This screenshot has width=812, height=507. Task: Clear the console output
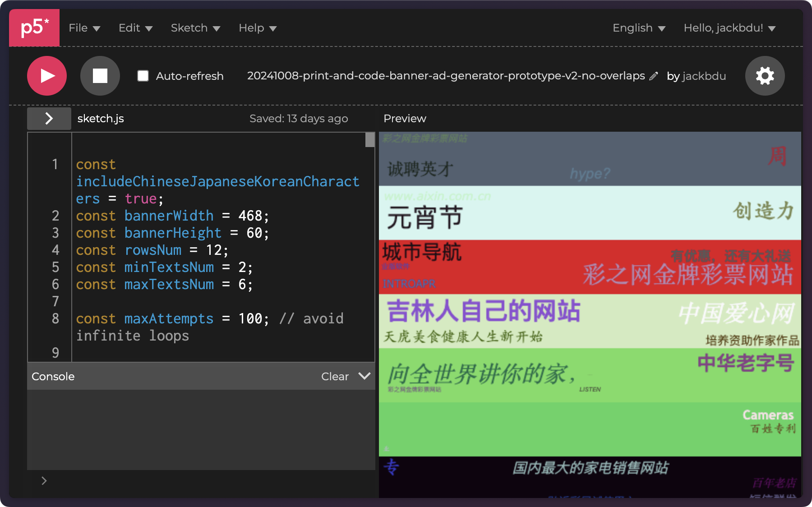pyautogui.click(x=335, y=376)
